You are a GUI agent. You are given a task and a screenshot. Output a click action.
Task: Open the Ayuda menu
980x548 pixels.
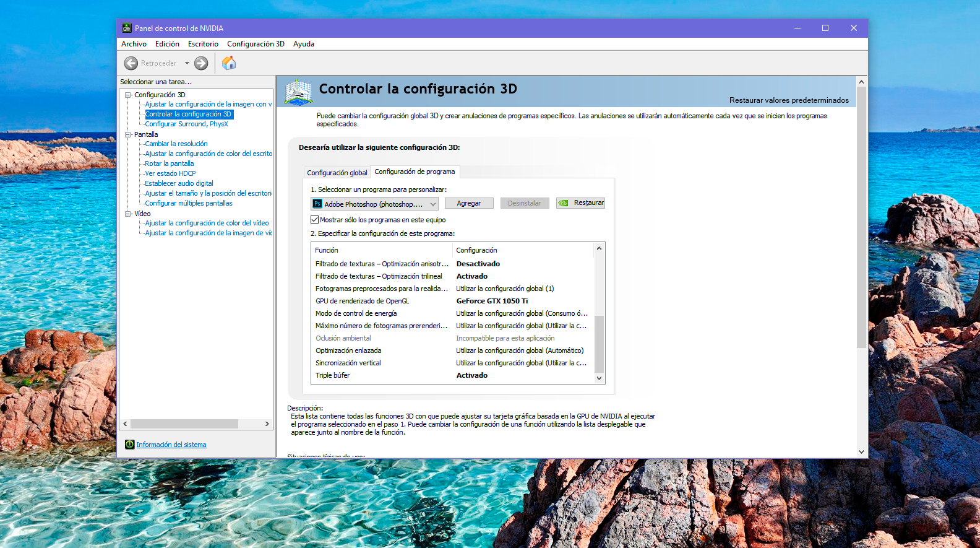coord(304,44)
